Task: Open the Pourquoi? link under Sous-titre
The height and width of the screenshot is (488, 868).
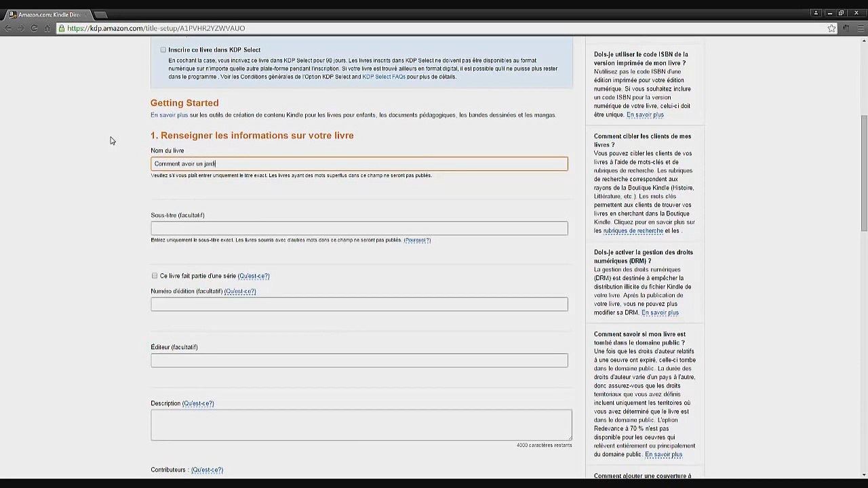Action: (417, 240)
